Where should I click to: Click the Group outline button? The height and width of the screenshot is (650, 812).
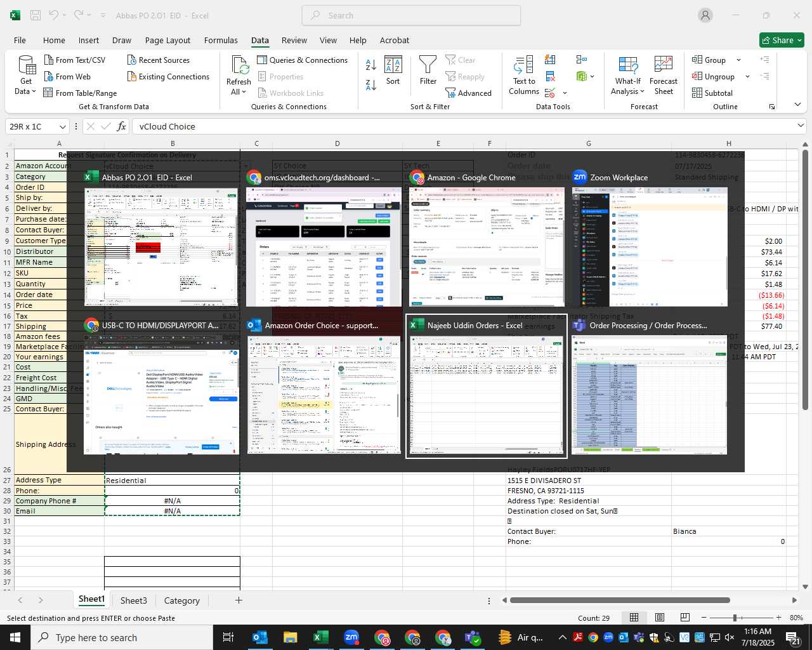point(709,60)
